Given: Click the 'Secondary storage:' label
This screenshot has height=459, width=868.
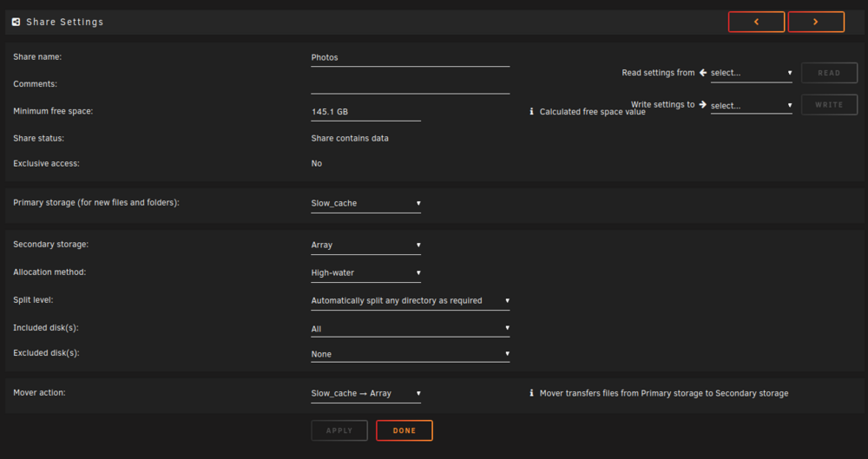Looking at the screenshot, I should tap(51, 244).
